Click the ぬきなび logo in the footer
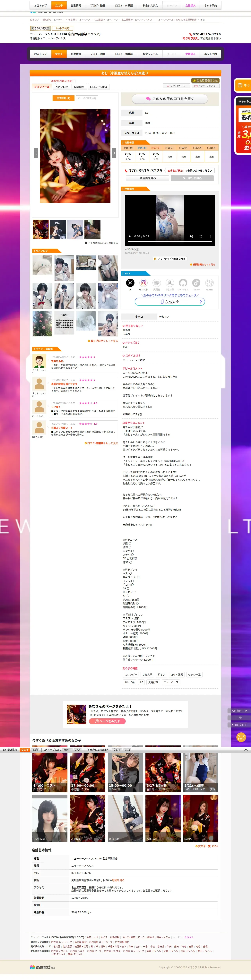 [43, 967]
